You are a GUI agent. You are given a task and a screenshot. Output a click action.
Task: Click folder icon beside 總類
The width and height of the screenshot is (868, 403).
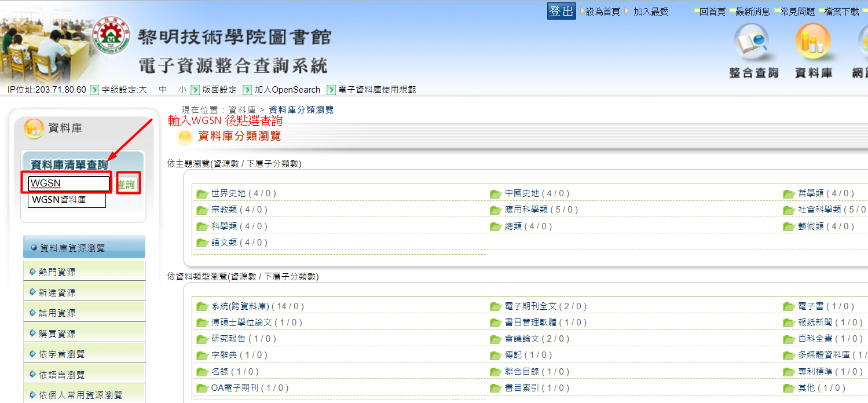pyautogui.click(x=496, y=226)
